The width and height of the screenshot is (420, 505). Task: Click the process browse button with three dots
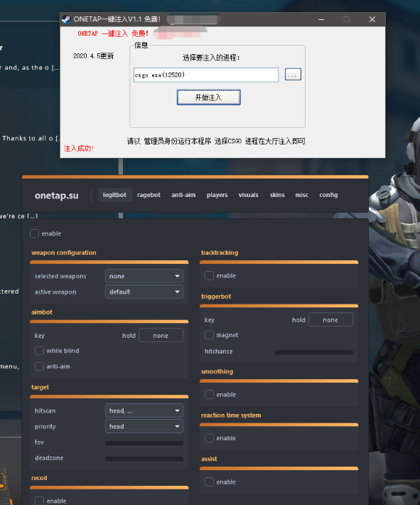pyautogui.click(x=293, y=75)
